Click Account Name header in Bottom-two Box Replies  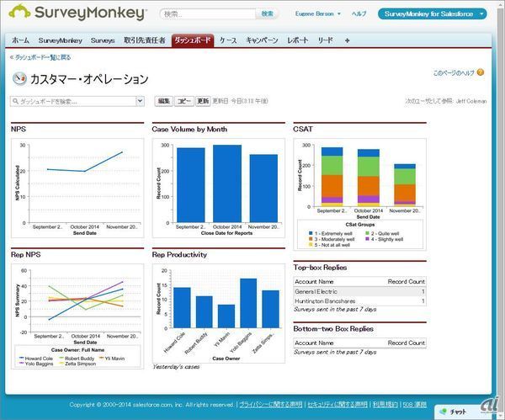[314, 343]
